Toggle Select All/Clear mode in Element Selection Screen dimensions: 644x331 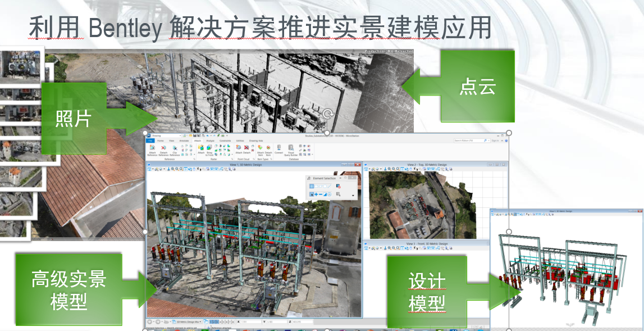(330, 194)
